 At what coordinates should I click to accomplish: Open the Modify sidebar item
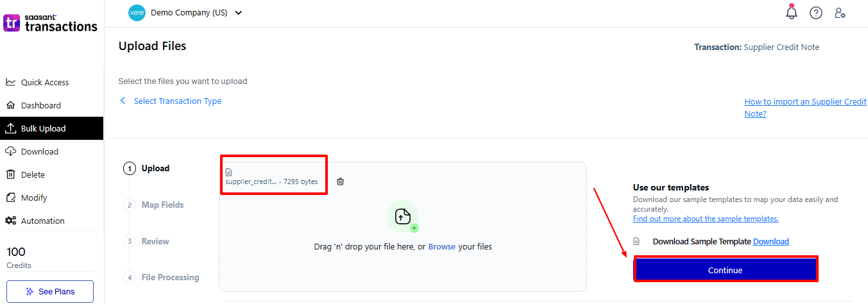click(34, 198)
